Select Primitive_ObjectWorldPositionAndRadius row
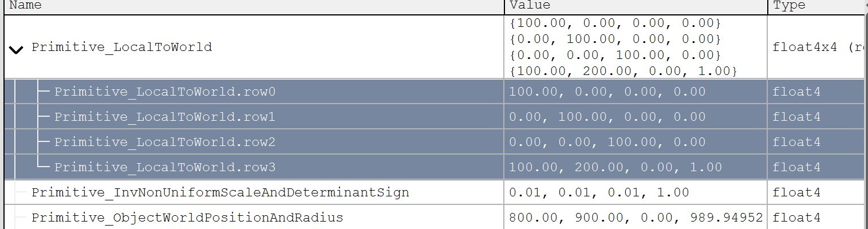 click(187, 218)
